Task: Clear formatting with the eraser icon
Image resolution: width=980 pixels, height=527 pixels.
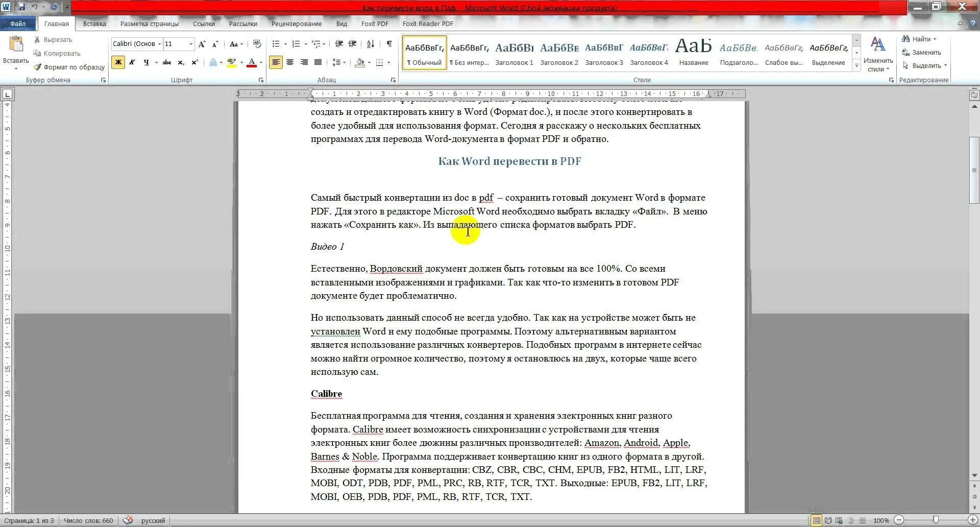Action: (x=257, y=44)
